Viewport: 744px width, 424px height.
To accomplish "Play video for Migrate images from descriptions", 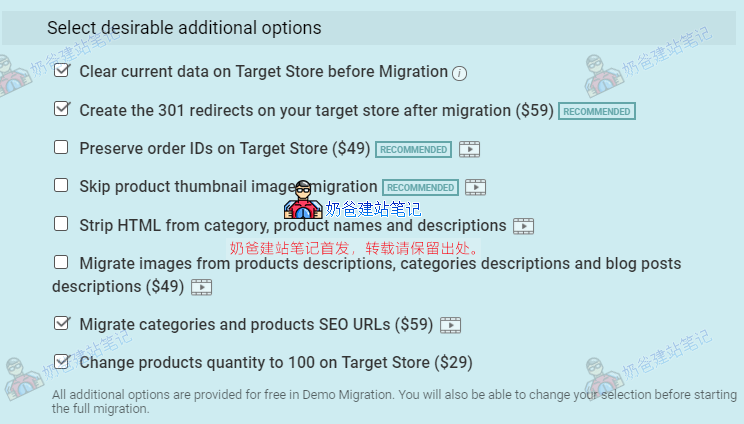I will 202,287.
